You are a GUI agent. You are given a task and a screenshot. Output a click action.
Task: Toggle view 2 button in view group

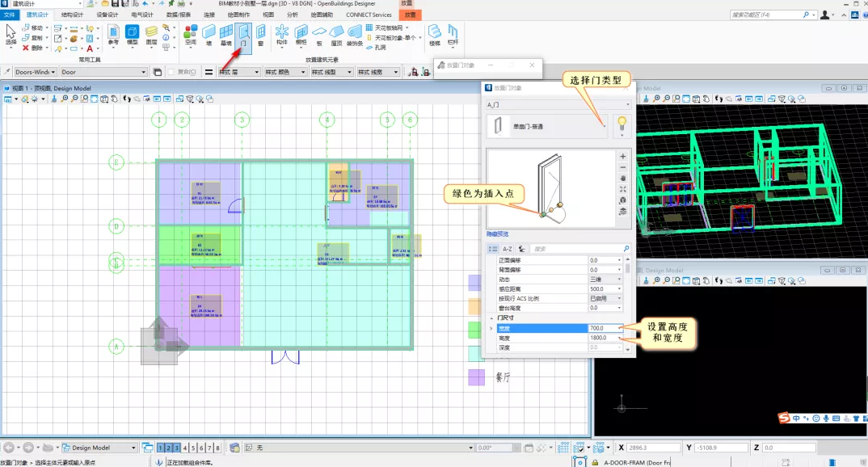(x=169, y=448)
